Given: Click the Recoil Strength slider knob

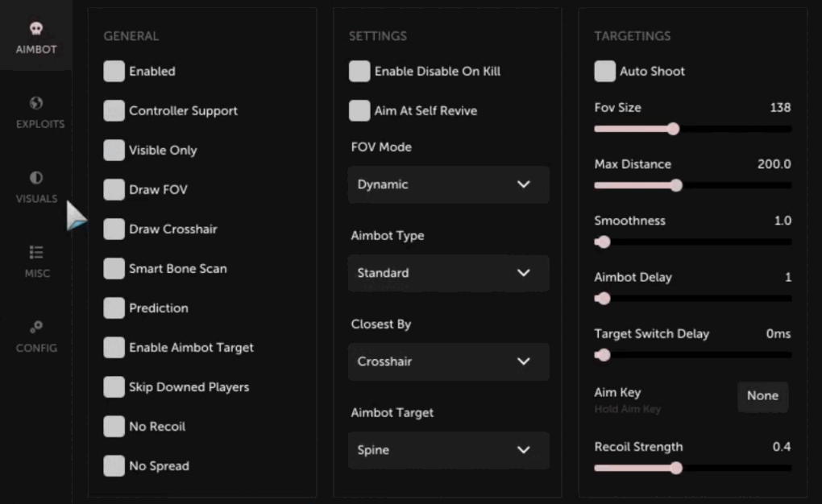Looking at the screenshot, I should [676, 468].
